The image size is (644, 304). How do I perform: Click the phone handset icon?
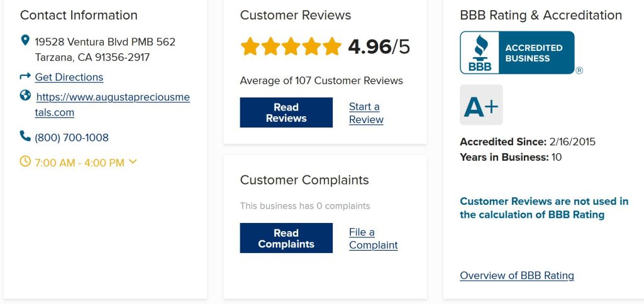[25, 136]
